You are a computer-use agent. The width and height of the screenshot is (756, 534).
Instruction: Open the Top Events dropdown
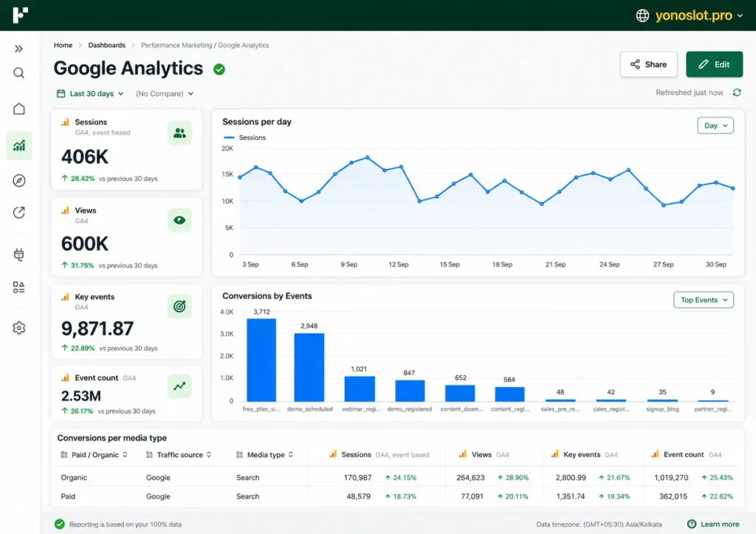[704, 300]
